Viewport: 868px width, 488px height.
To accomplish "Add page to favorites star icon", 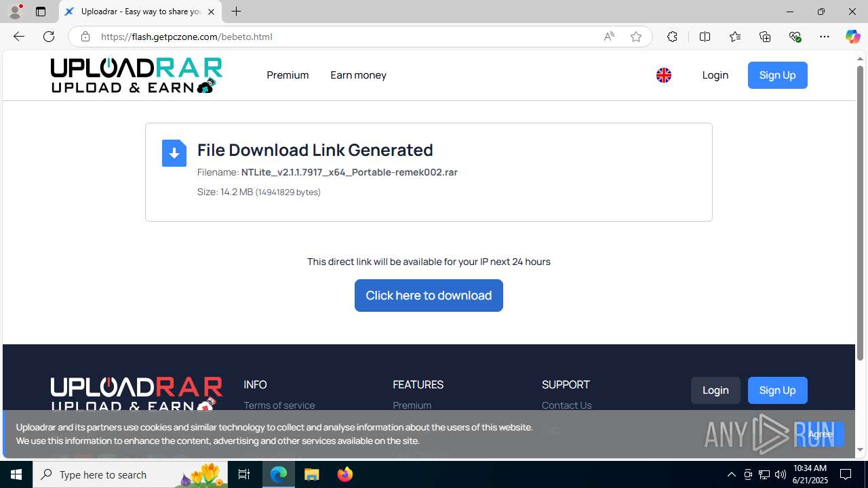I will pyautogui.click(x=636, y=37).
